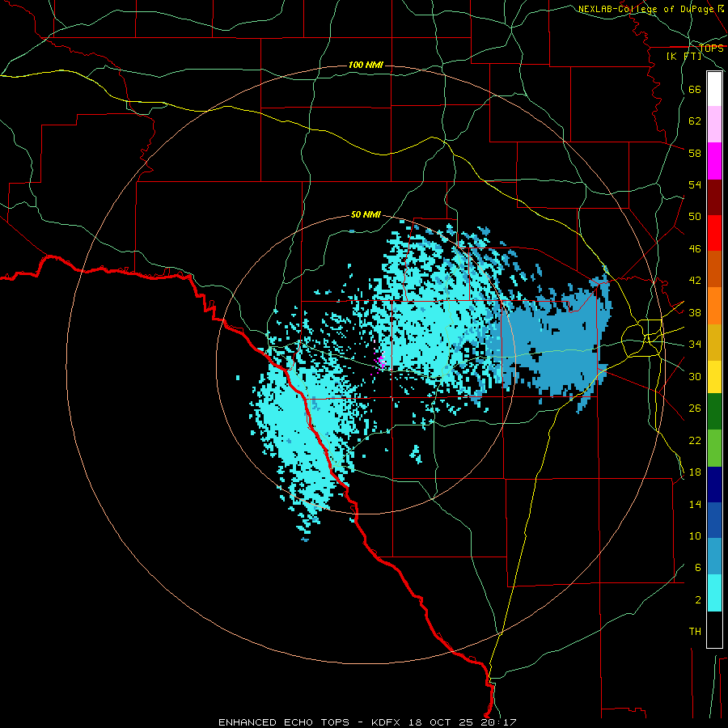Click the magenta echo at the radar center
Image resolution: width=728 pixels, height=728 pixels.
click(x=381, y=362)
